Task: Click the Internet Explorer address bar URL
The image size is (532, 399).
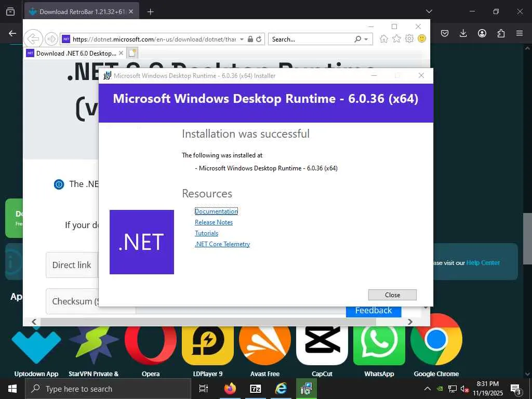Action: pyautogui.click(x=154, y=39)
